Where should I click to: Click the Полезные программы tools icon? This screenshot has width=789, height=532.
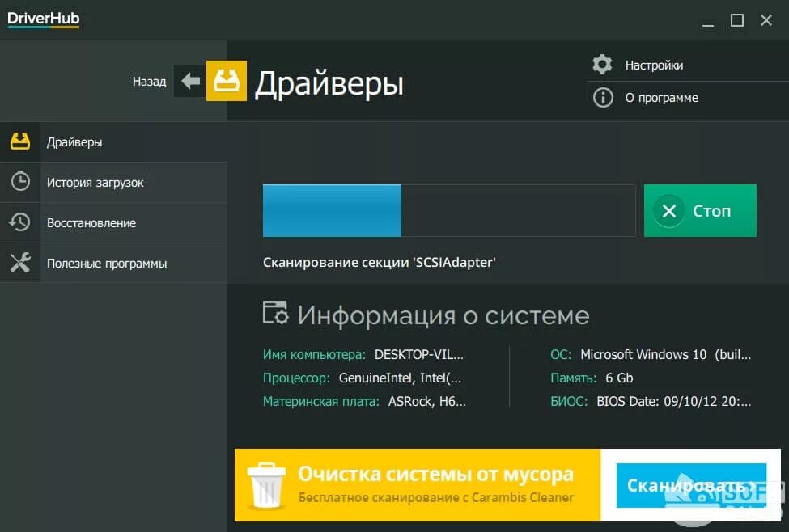pyautogui.click(x=20, y=263)
